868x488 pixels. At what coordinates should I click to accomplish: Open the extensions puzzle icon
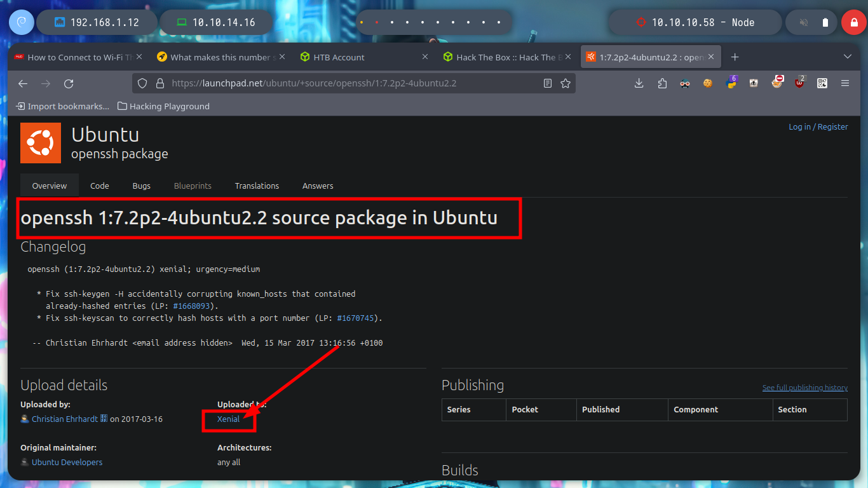click(662, 83)
